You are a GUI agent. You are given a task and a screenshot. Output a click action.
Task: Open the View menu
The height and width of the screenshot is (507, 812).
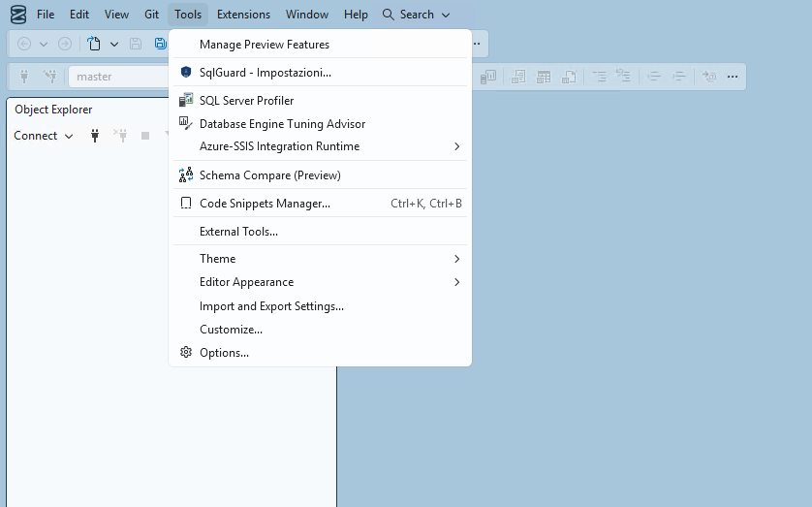(116, 15)
